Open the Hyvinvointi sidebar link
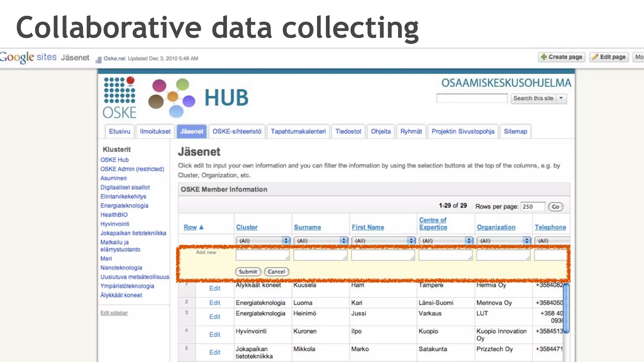The width and height of the screenshot is (644, 362). click(x=115, y=224)
